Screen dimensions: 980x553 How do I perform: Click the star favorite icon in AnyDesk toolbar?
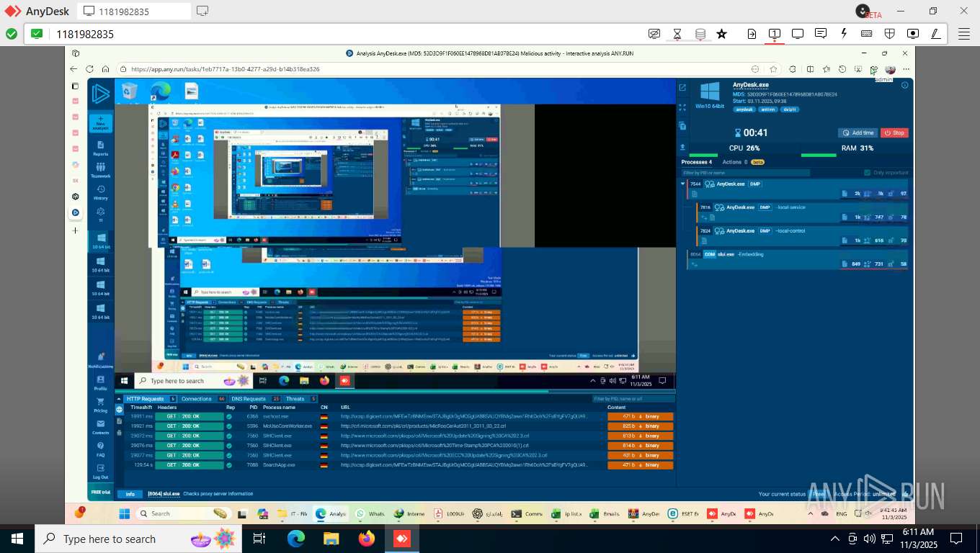click(x=721, y=34)
